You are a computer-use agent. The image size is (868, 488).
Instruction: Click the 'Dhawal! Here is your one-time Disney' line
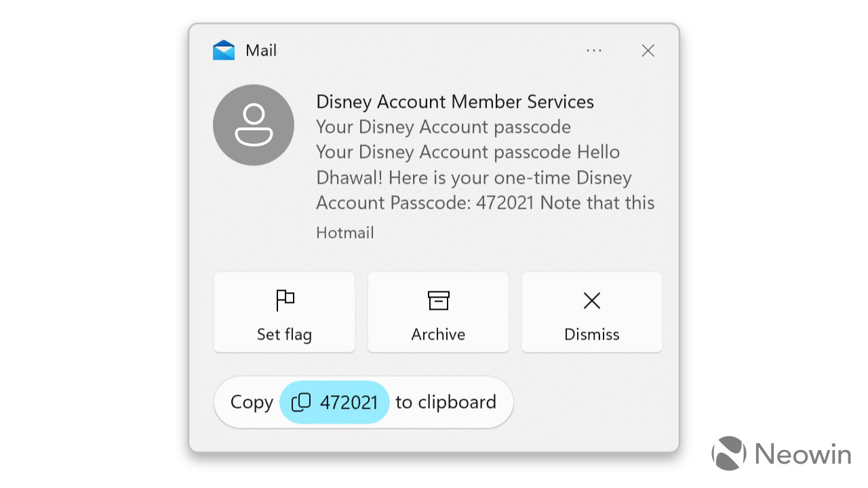(x=474, y=178)
